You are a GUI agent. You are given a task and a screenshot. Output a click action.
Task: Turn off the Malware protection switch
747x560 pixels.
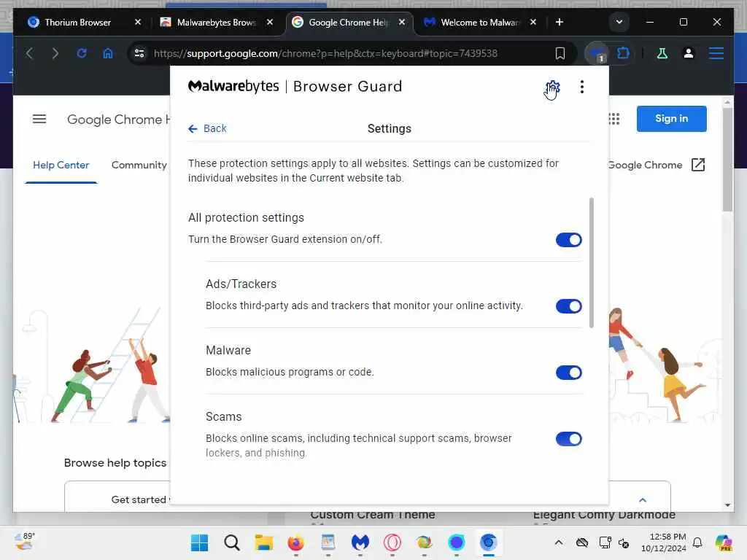pos(569,373)
